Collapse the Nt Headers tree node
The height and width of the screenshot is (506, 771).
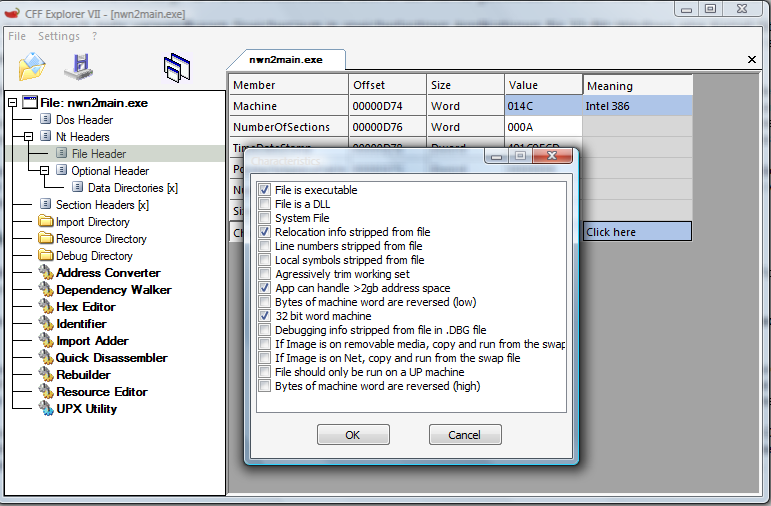pyautogui.click(x=30, y=137)
